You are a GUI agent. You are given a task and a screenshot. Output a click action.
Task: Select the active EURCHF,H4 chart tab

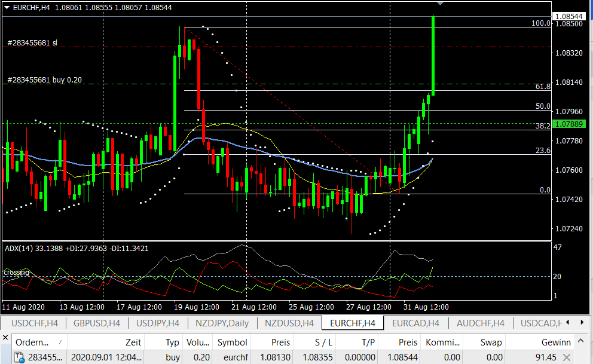point(353,323)
